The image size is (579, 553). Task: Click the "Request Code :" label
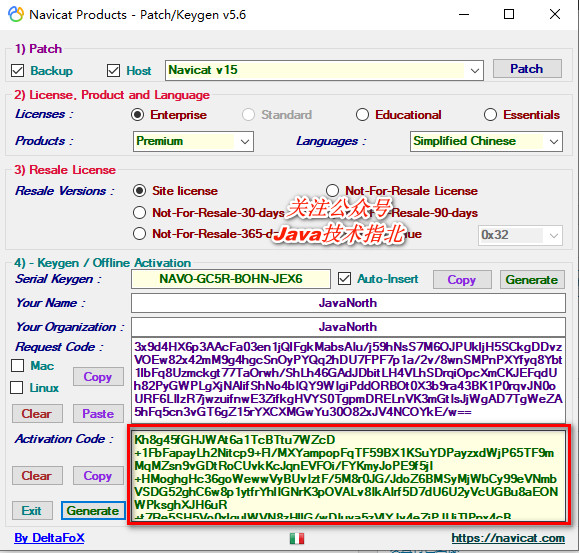[59, 347]
